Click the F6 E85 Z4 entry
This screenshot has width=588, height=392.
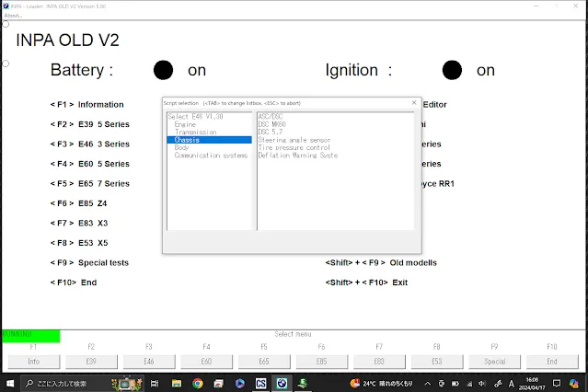click(79, 203)
